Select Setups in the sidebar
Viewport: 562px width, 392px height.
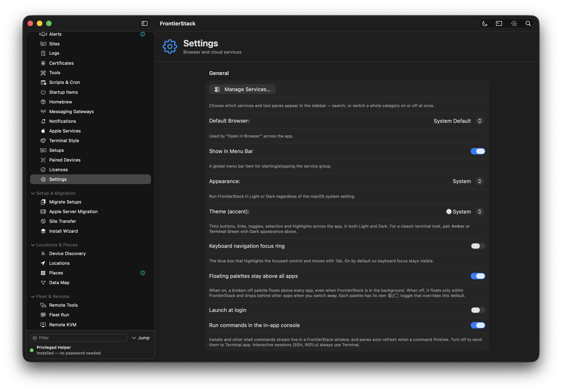coord(90,150)
